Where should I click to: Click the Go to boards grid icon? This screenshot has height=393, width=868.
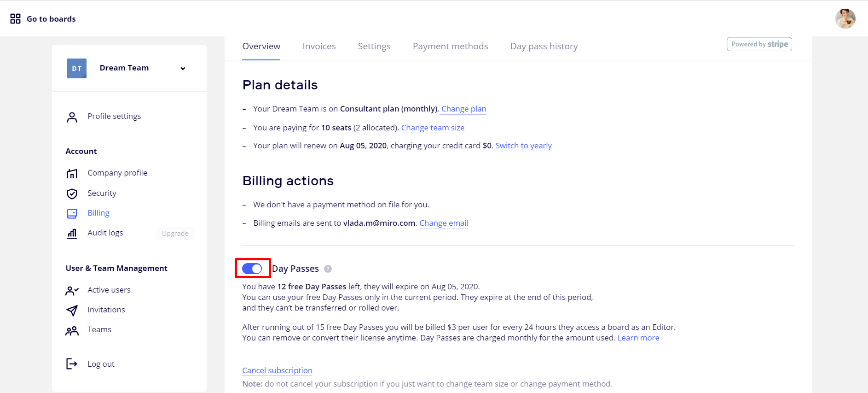[x=15, y=19]
